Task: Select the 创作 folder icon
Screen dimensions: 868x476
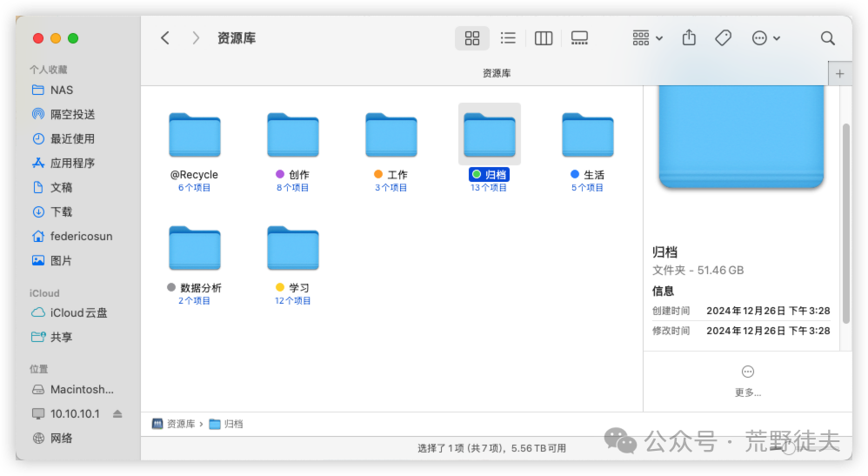Action: pyautogui.click(x=293, y=135)
